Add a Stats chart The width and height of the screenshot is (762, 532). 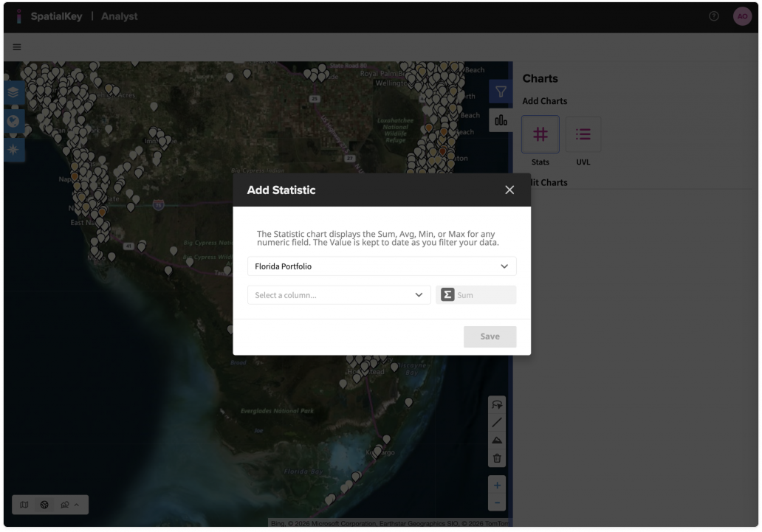[x=540, y=134]
